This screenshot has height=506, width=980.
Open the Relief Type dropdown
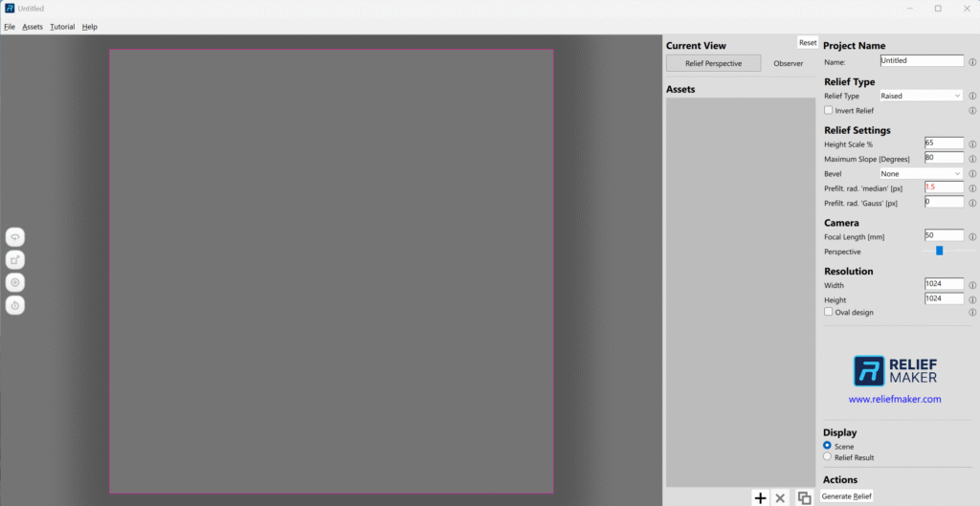point(921,96)
